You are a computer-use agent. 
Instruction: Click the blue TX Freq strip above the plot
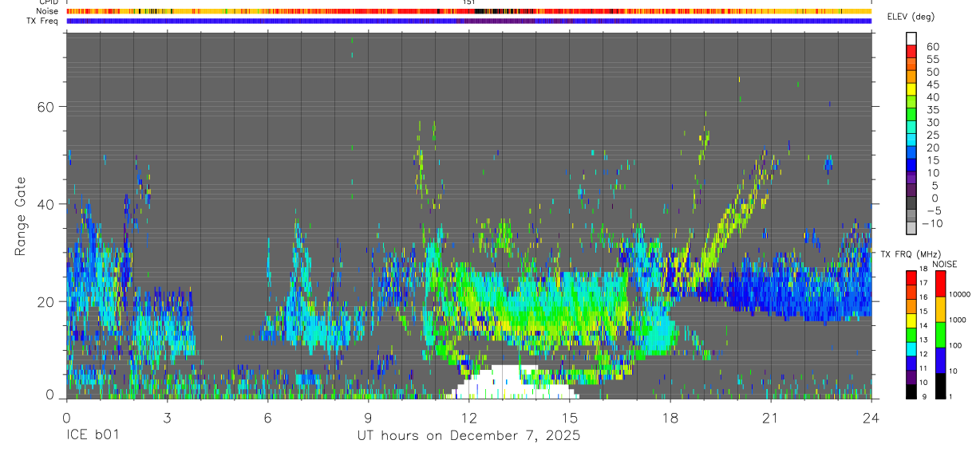[x=468, y=21]
